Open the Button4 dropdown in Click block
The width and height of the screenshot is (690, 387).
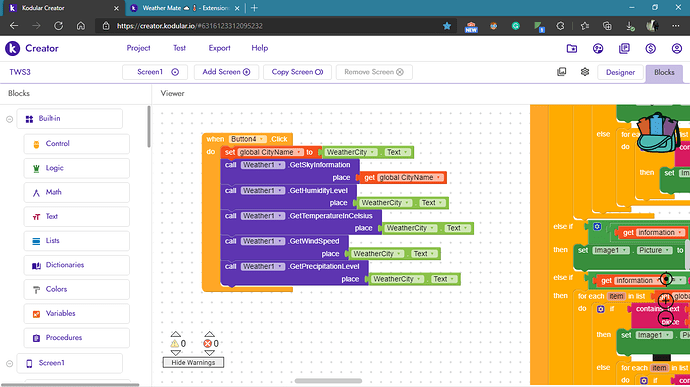click(x=261, y=139)
